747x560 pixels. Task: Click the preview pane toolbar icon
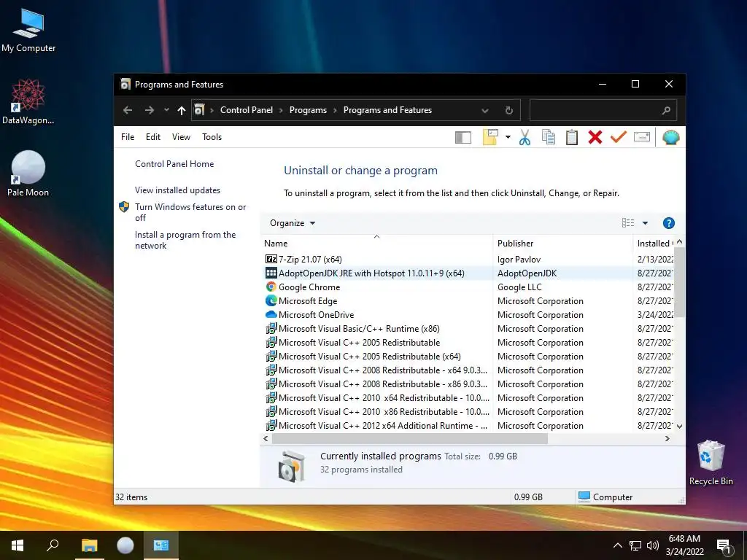[x=463, y=138]
